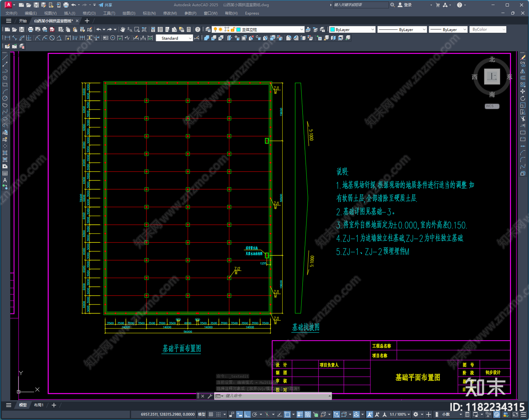This screenshot has height=420, width=529.
Task: Select the Mirror tool in the modify toolbar
Action: pyautogui.click(x=523, y=71)
